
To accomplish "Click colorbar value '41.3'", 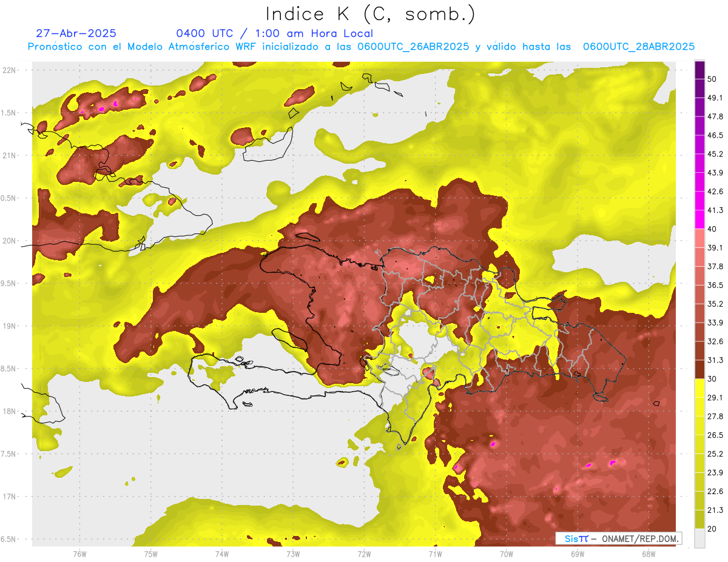I will click(715, 210).
